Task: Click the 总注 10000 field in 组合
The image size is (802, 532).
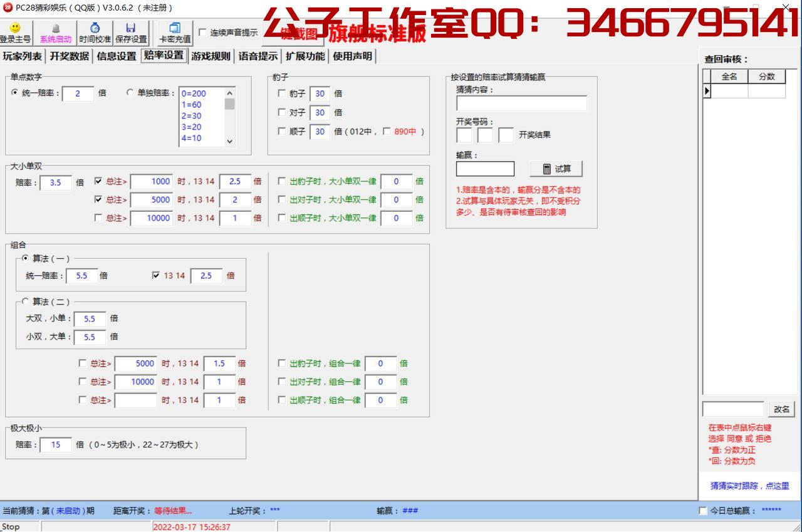Action: click(135, 382)
